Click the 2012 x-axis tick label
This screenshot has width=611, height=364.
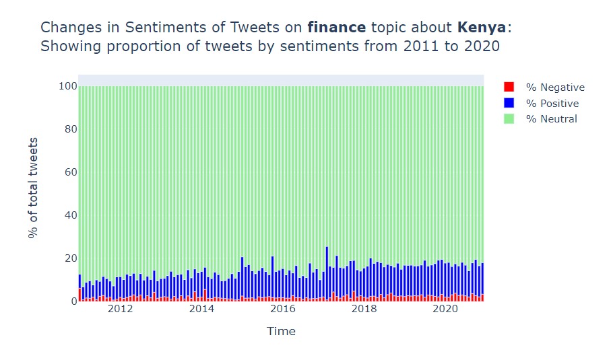[x=120, y=309]
